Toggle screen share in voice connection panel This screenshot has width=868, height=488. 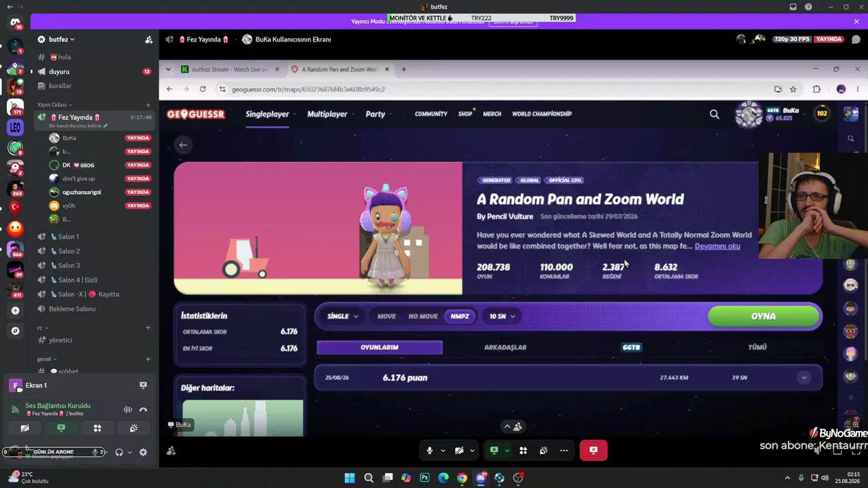click(61, 428)
